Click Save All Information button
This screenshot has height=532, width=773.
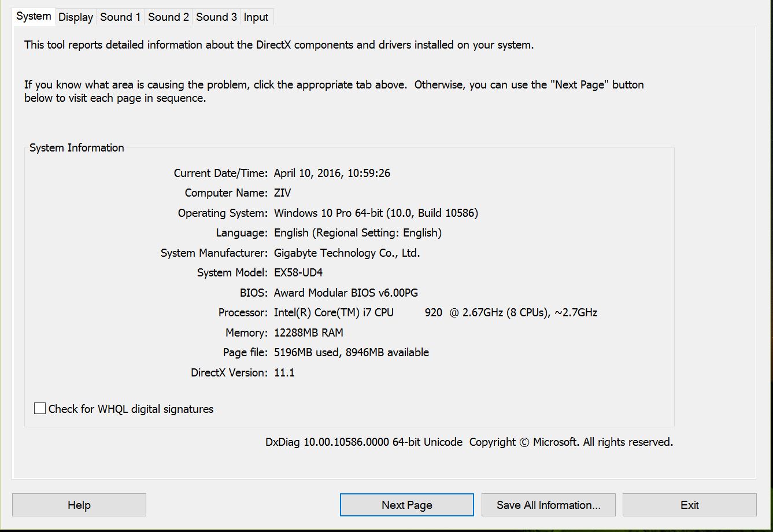(549, 505)
